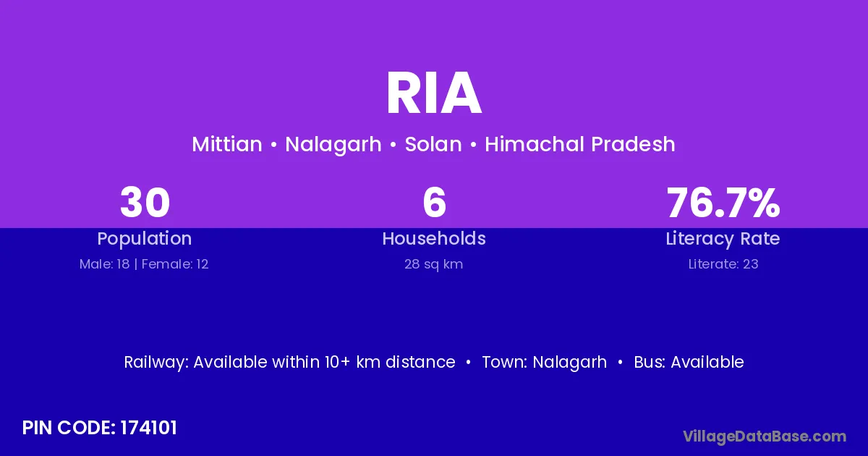Open Mittian in the location breadcrumb

(x=226, y=144)
